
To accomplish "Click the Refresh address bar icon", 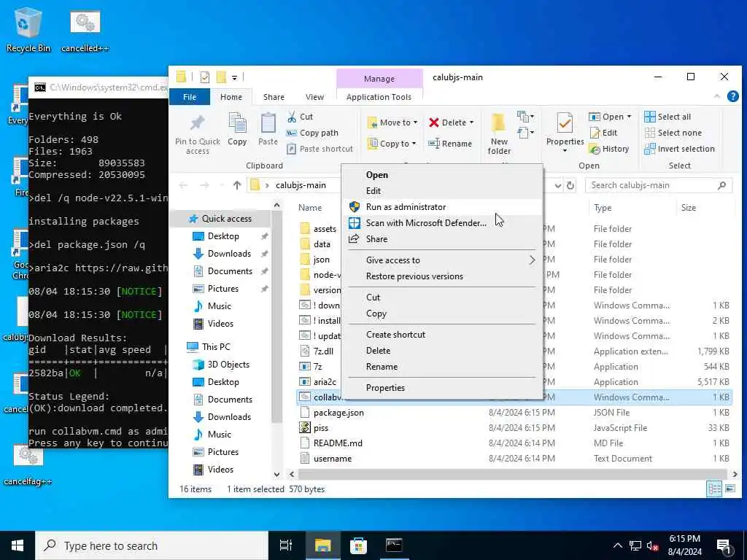I will click(570, 185).
